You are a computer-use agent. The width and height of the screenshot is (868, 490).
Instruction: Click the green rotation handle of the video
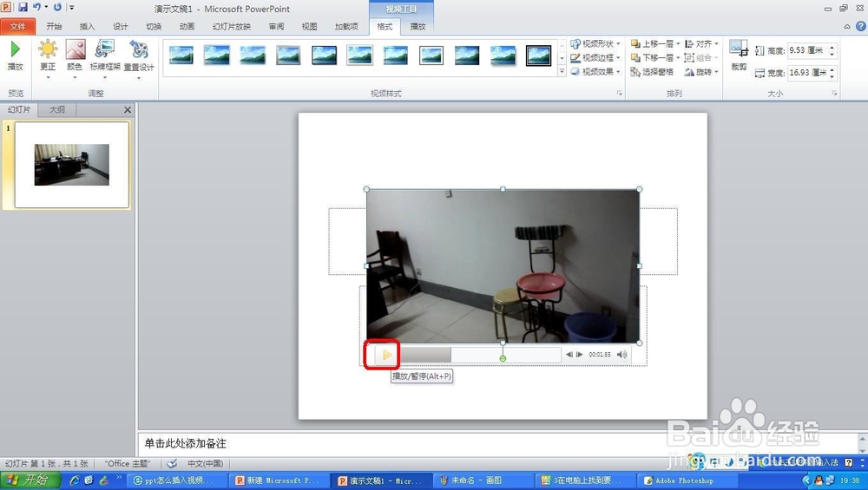[503, 359]
